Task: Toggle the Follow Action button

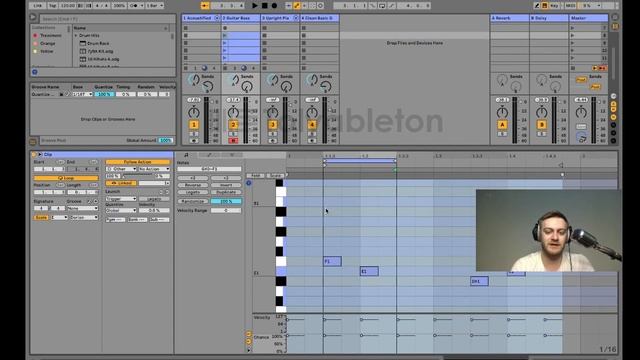Action: (x=138, y=162)
